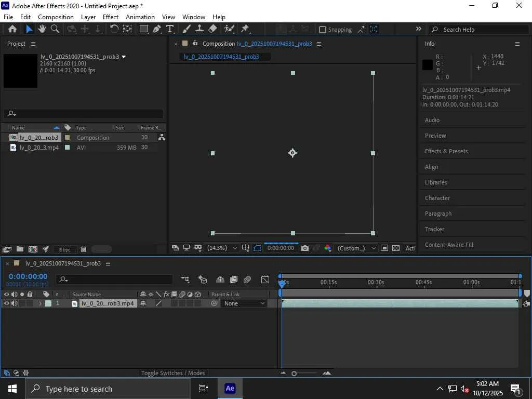Click flowchart icon beside composition row
The height and width of the screenshot is (399, 532).
point(162,137)
